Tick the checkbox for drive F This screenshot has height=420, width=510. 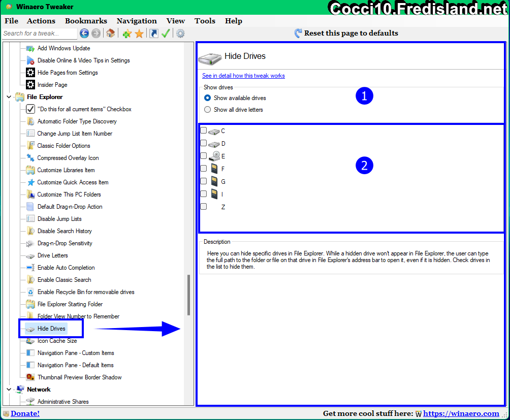tap(204, 169)
